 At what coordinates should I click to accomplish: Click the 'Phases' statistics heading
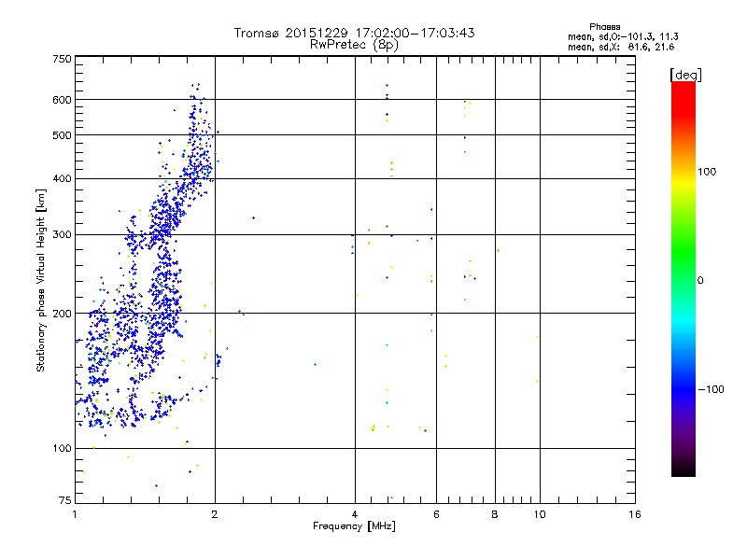[604, 27]
